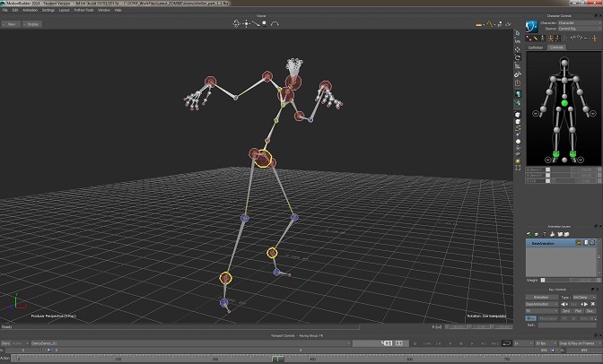The height and width of the screenshot is (364, 603).
Task: Click the Select arrow tool in the vertical toolbar
Action: pos(518,33)
